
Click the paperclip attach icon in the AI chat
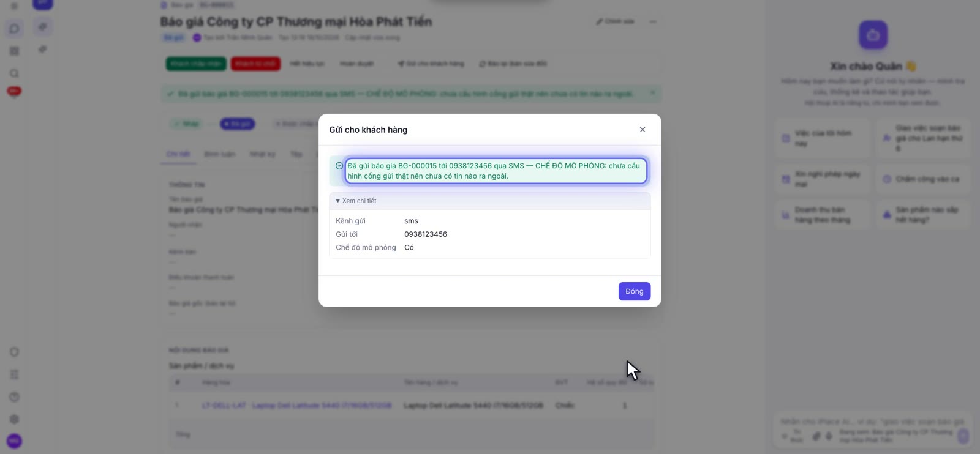816,436
